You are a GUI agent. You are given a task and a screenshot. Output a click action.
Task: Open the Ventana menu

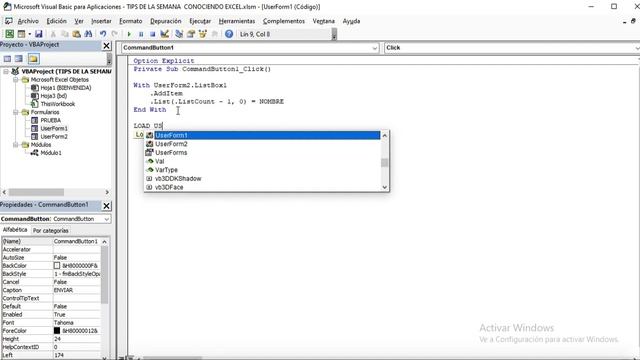point(324,21)
